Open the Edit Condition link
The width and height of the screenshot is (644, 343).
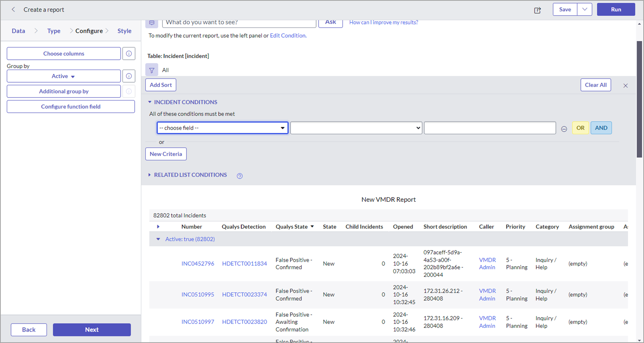click(x=288, y=35)
